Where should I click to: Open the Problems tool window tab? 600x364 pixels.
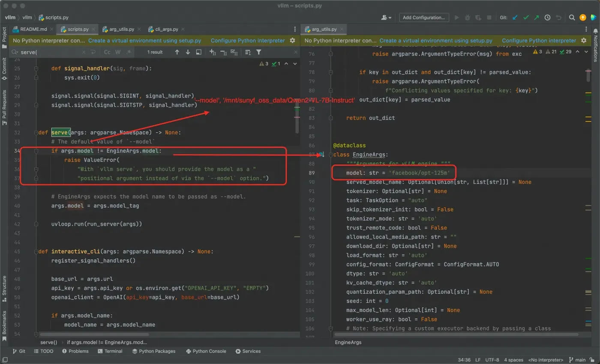tap(75, 351)
